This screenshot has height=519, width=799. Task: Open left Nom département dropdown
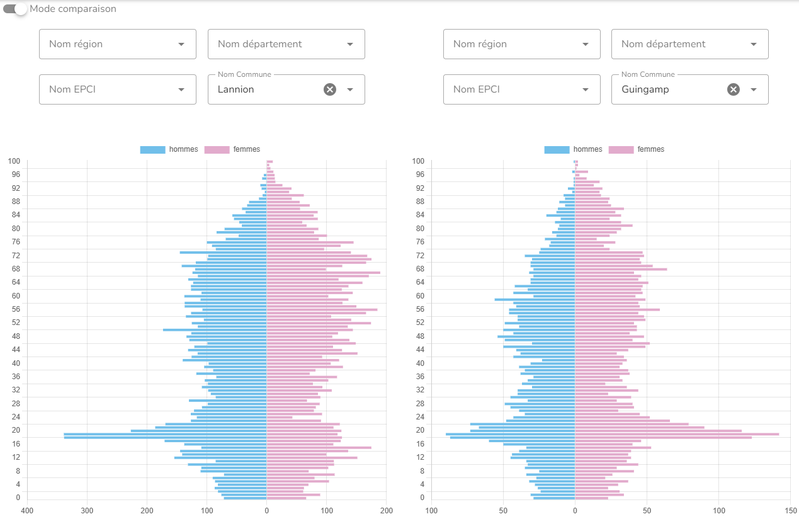(286, 44)
